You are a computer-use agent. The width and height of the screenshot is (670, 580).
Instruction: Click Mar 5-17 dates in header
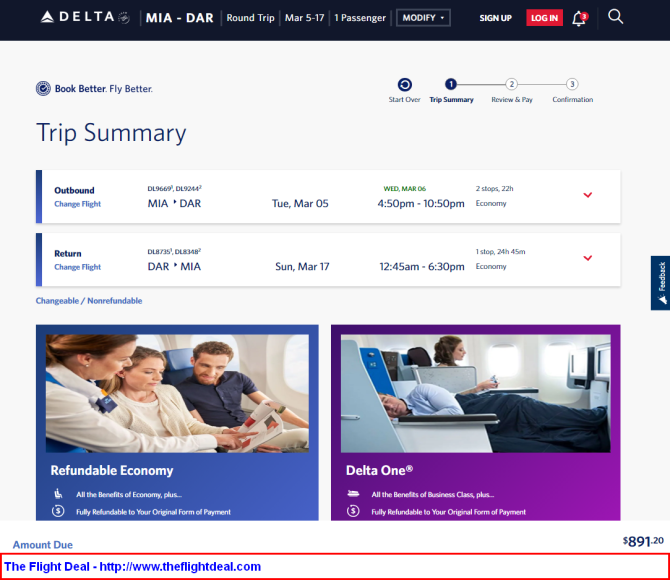click(305, 18)
